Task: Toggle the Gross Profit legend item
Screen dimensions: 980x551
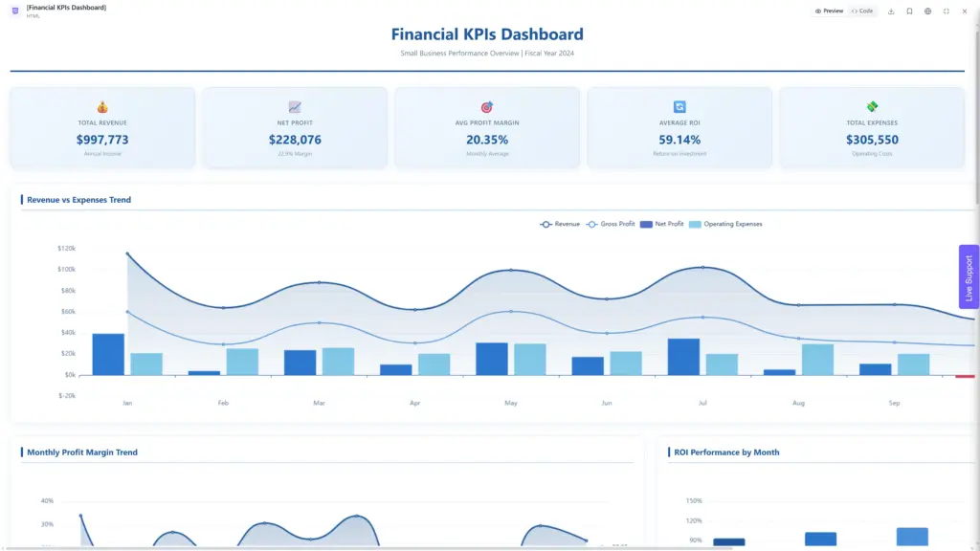Action: [x=611, y=224]
